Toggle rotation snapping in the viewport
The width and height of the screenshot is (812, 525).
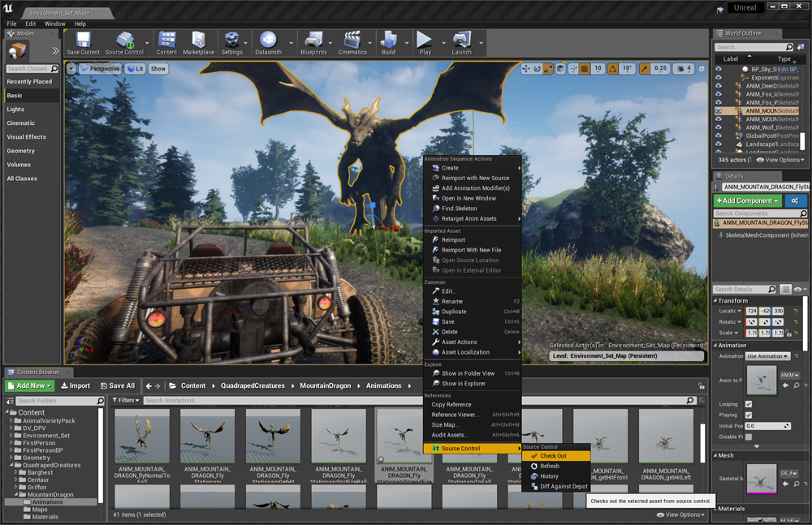tap(612, 68)
